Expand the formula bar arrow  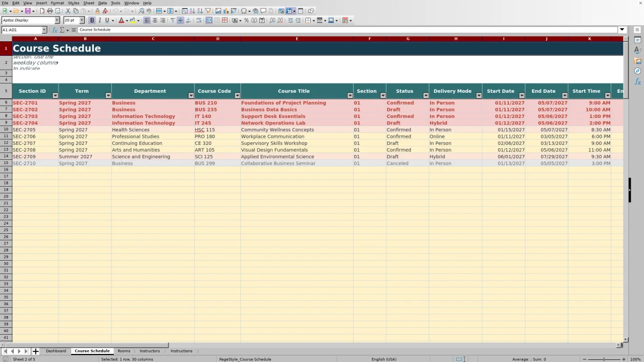tap(622, 30)
